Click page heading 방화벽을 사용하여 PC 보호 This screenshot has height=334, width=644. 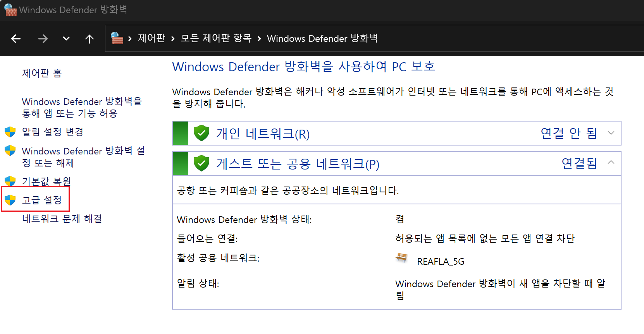coord(304,67)
